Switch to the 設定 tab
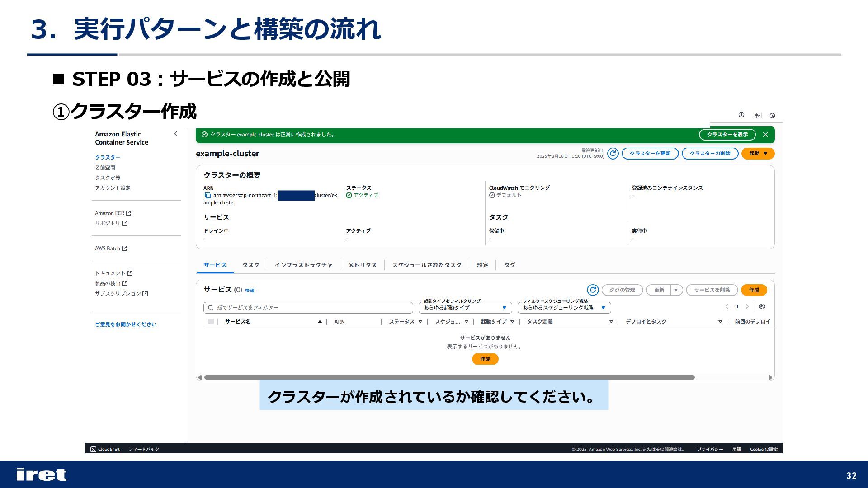The width and height of the screenshot is (868, 488). click(x=482, y=265)
